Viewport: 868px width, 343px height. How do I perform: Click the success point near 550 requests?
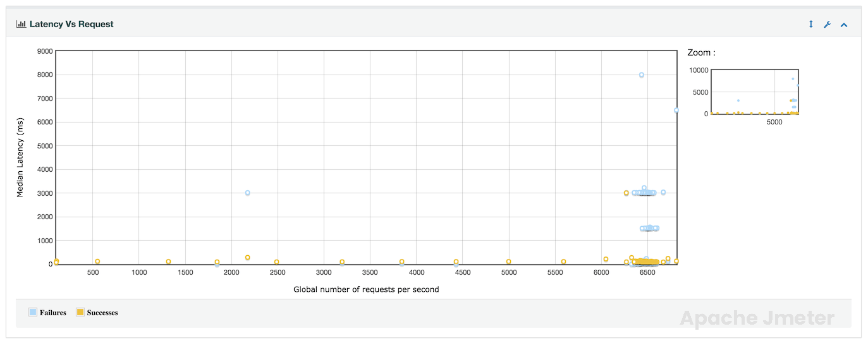[97, 262]
